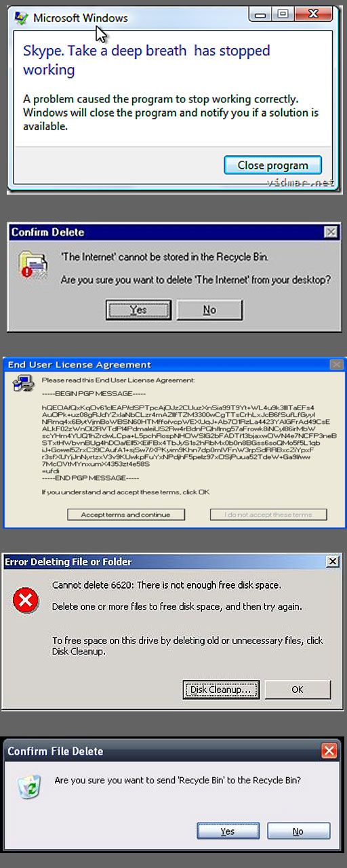Click Windows flag icon in Microsoft Windows titlebar
Screen dimensions: 347x868
click(x=22, y=18)
